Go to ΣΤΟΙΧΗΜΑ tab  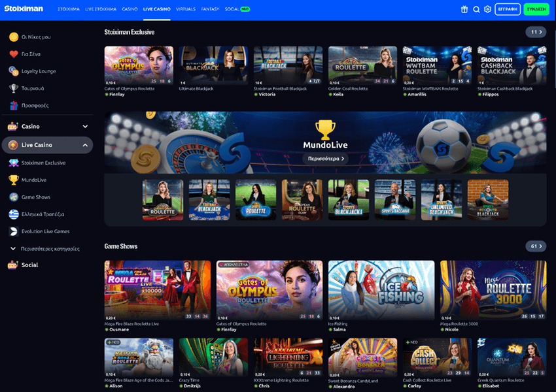69,9
